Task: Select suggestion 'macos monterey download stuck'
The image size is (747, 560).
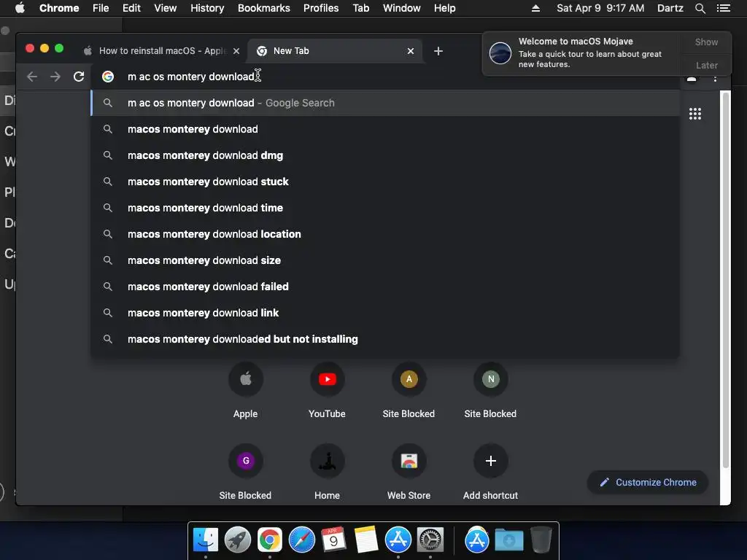Action: pos(385,182)
